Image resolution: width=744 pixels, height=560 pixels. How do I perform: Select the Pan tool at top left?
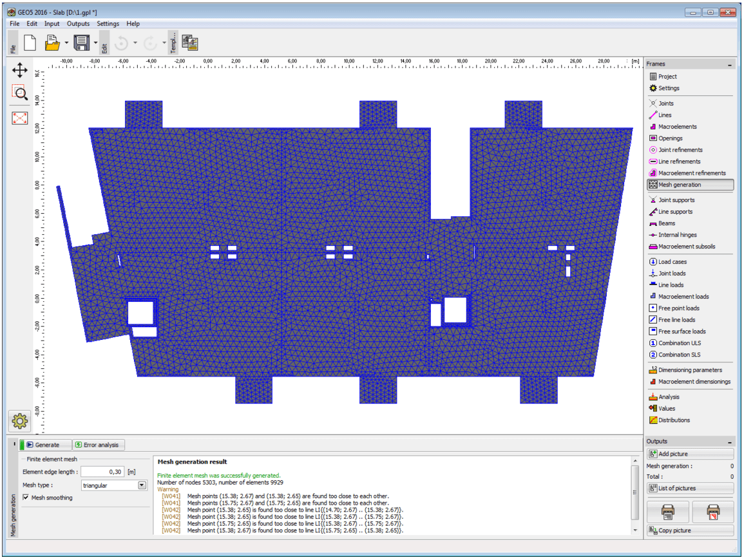(x=19, y=69)
